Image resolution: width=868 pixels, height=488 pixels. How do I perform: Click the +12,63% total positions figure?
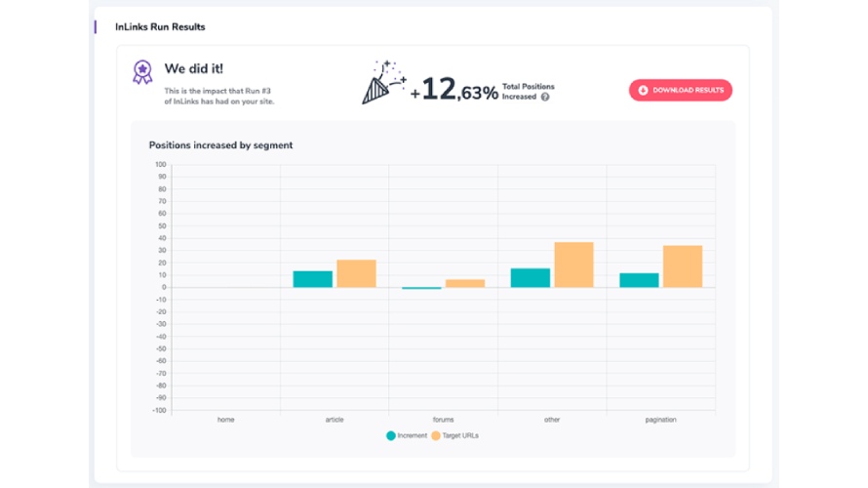click(x=454, y=91)
